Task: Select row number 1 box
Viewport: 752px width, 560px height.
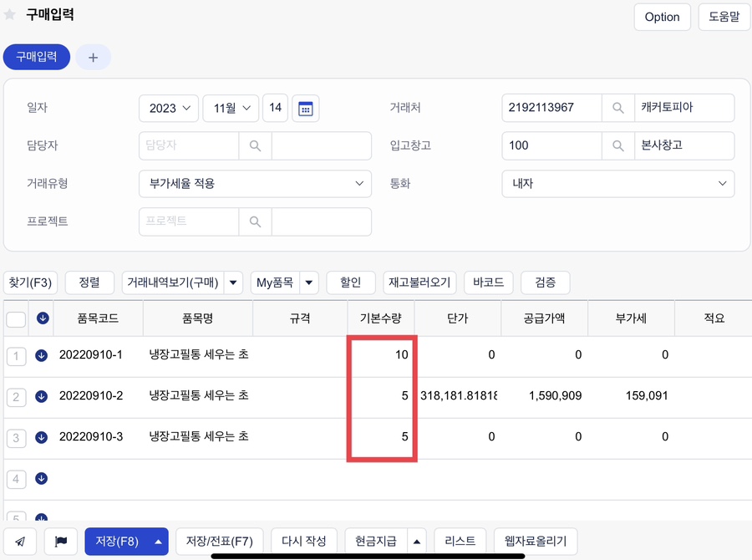Action: [17, 356]
